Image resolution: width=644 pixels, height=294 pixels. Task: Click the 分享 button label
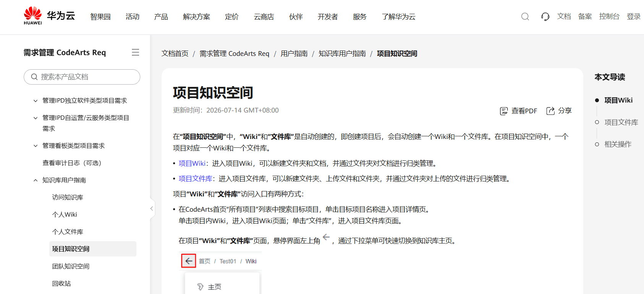[x=565, y=111]
